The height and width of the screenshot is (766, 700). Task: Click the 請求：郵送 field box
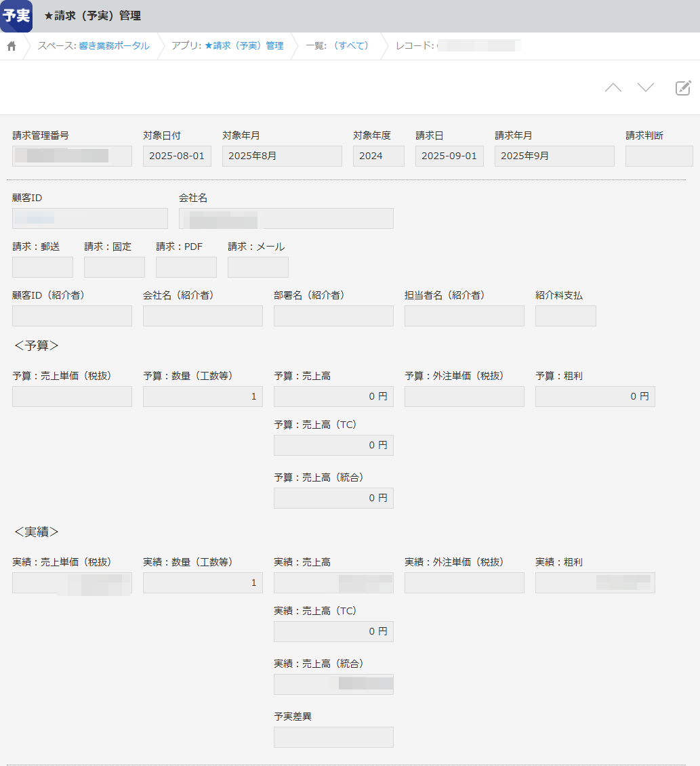(x=43, y=268)
